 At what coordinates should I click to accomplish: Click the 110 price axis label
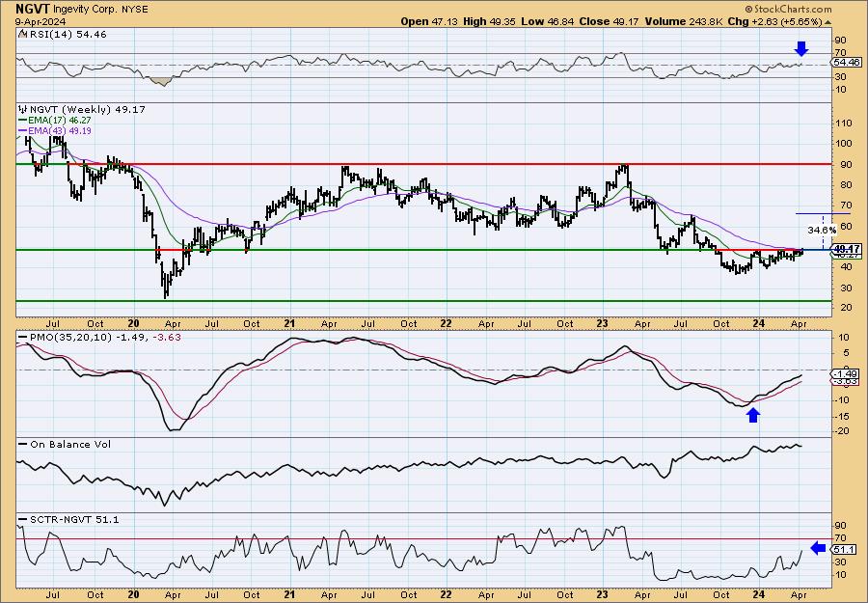[x=845, y=123]
